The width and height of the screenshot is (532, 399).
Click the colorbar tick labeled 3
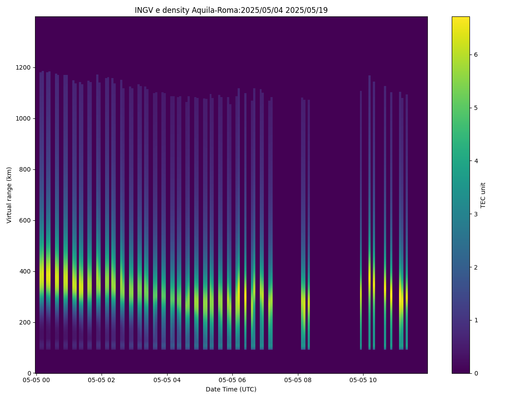tap(476, 214)
